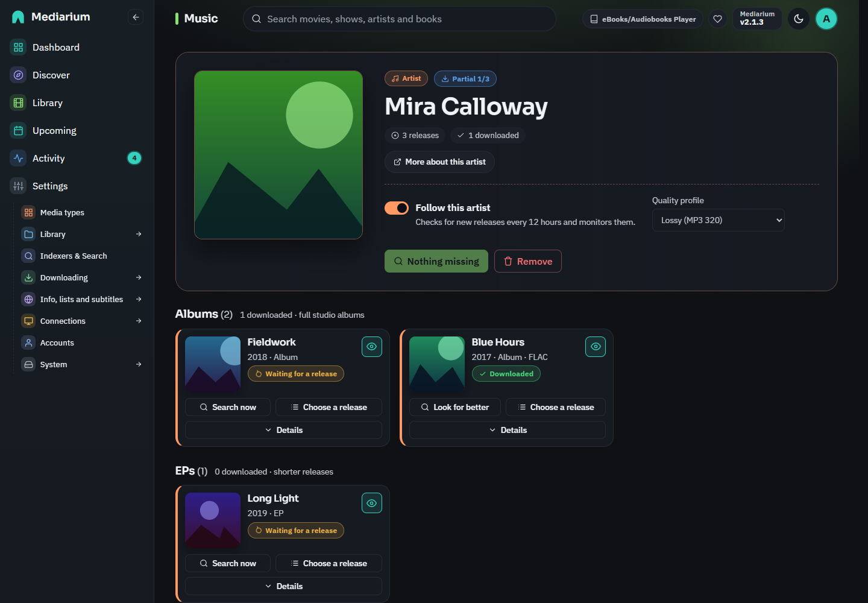The width and height of the screenshot is (868, 603).
Task: Click the Indexers & Search magnifier icon
Action: 28,256
